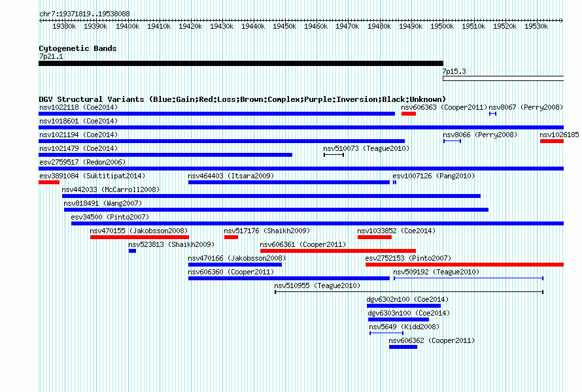Click the nsv1021479 (Coe2014) label
Image resolution: width=582 pixels, height=392 pixels.
pos(78,148)
